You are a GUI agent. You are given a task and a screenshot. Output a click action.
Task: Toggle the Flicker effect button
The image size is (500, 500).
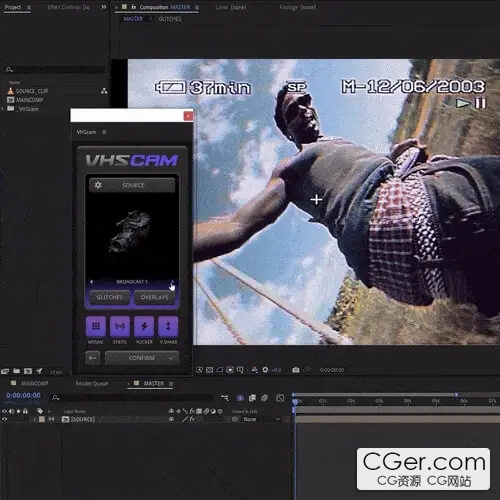(144, 326)
